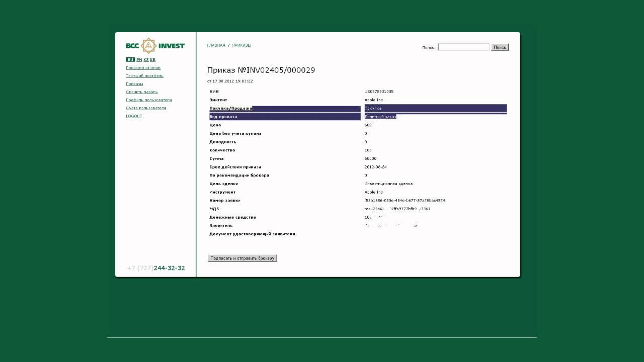
Task: Click the Номер заявки row label
Action: coord(225,201)
